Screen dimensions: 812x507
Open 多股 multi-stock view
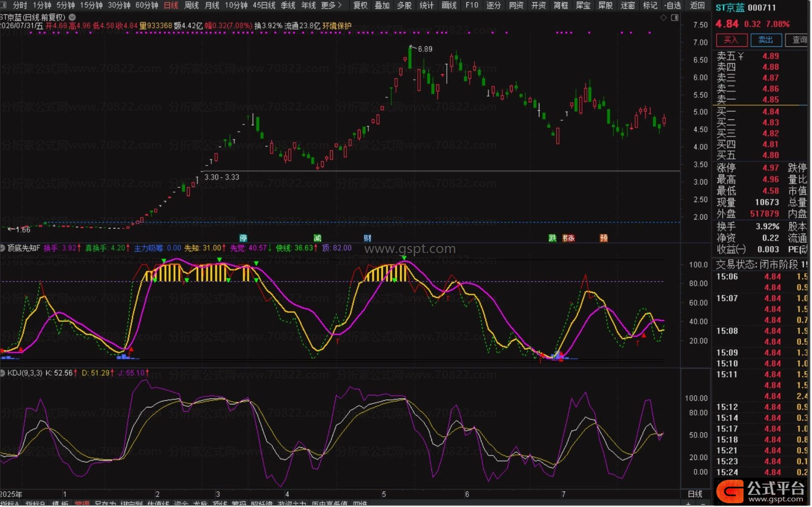pyautogui.click(x=404, y=5)
